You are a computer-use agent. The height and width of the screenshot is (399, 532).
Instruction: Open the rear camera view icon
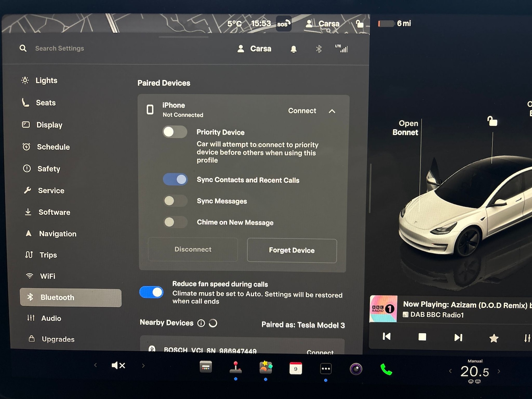coord(356,369)
